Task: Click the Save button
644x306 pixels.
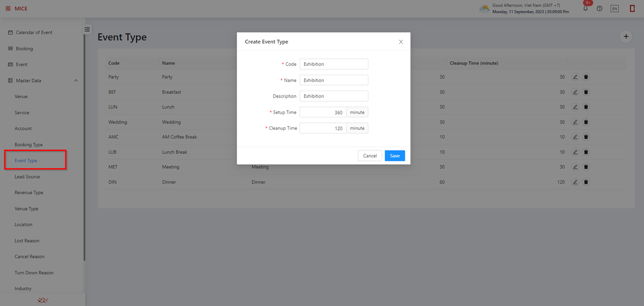Action: (x=395, y=156)
